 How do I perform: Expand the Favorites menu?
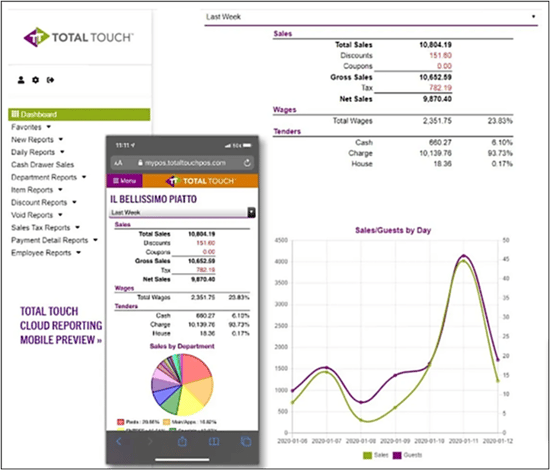point(31,127)
